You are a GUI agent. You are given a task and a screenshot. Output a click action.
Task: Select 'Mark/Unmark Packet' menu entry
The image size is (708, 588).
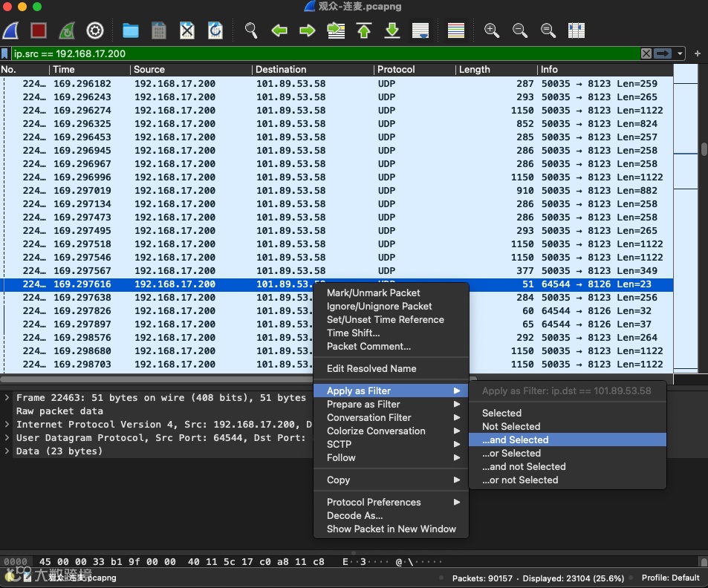point(374,293)
